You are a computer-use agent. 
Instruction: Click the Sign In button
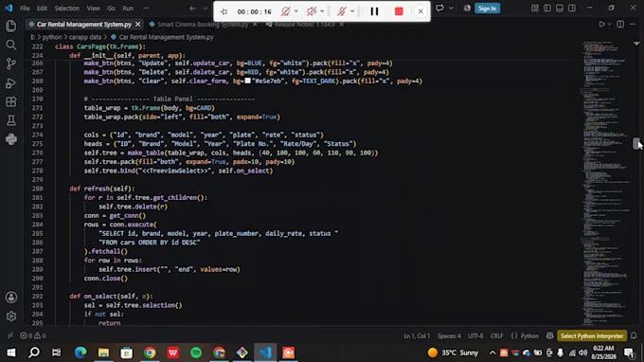(x=487, y=9)
